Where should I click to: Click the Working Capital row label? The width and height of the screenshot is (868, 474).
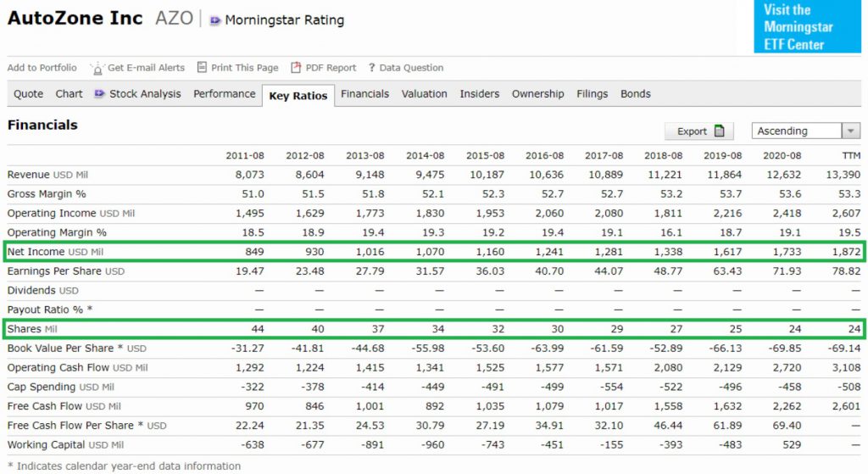tap(65, 444)
